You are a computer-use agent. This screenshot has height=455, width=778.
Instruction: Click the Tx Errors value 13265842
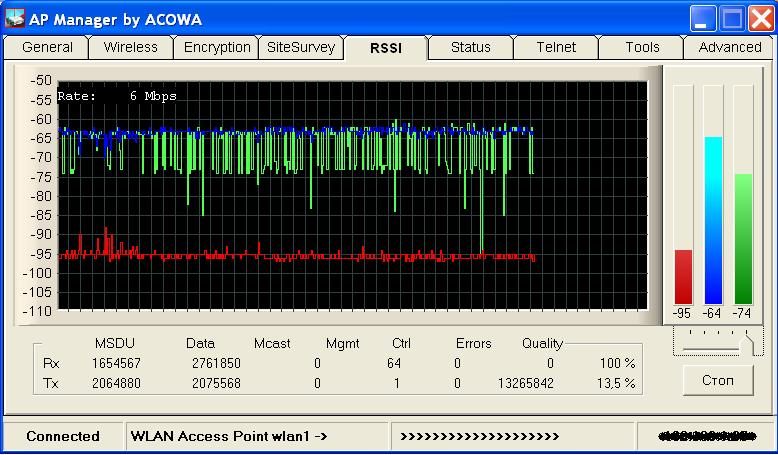[x=525, y=383]
